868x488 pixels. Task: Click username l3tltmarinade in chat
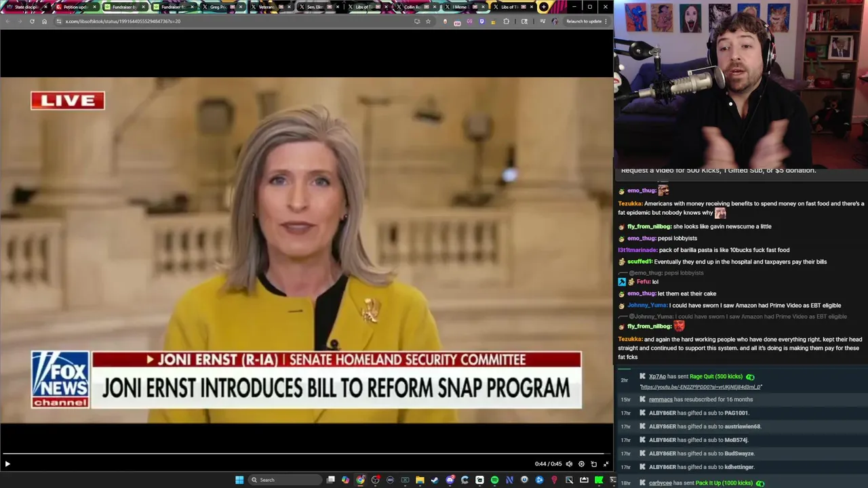pos(637,250)
